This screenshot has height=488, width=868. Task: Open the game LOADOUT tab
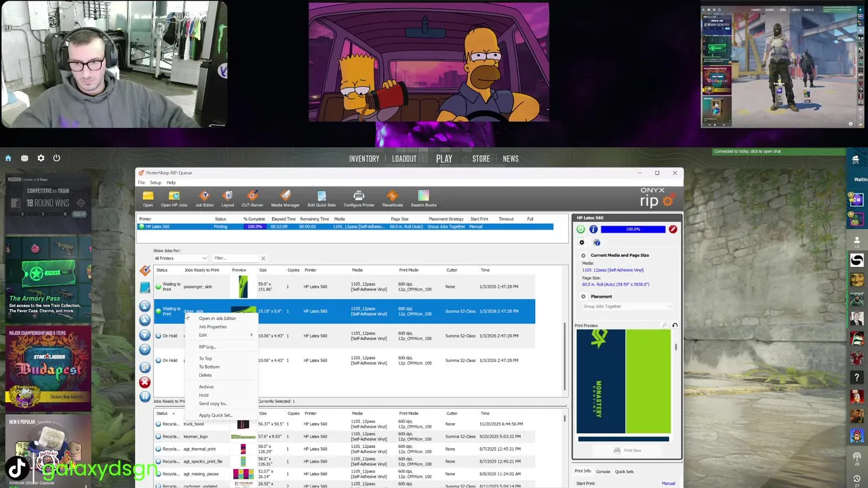point(404,159)
